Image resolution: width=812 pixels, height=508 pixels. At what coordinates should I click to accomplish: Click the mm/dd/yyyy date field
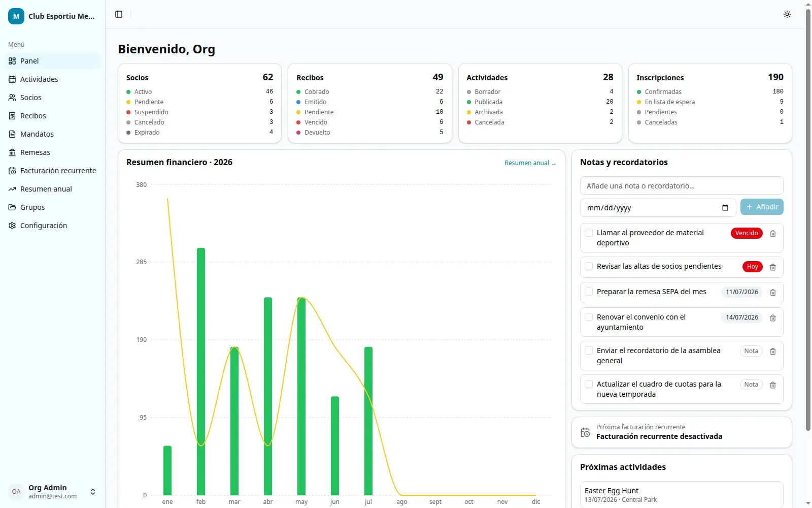[x=658, y=208]
